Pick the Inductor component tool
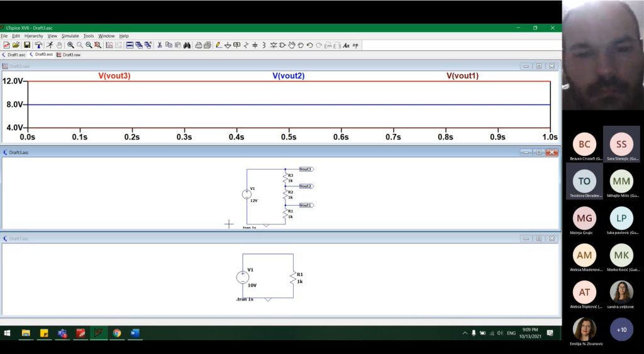 coord(264,45)
